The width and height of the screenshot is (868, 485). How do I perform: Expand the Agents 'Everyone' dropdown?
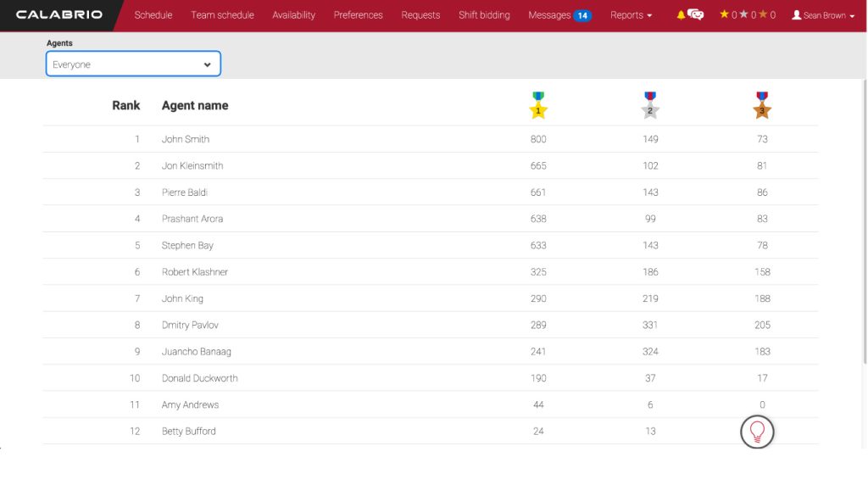tap(133, 64)
